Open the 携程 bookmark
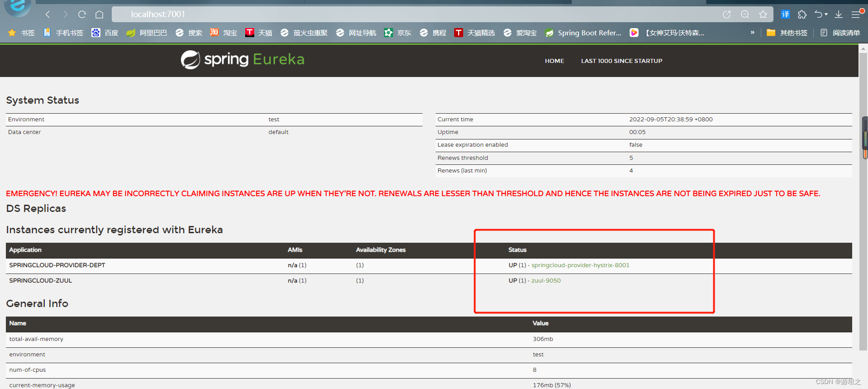The image size is (868, 389). click(x=433, y=33)
